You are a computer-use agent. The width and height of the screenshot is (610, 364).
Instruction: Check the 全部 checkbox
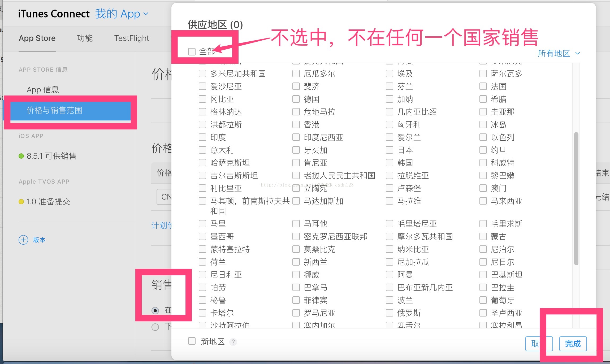coord(192,51)
